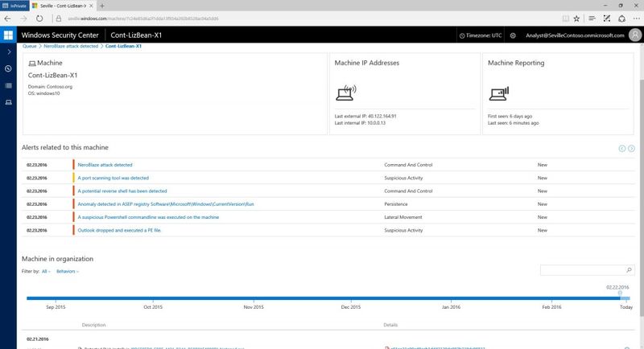Click the Share icon in Edge toolbar
Image resolution: width=644 pixels, height=349 pixels.
pyautogui.click(x=621, y=18)
